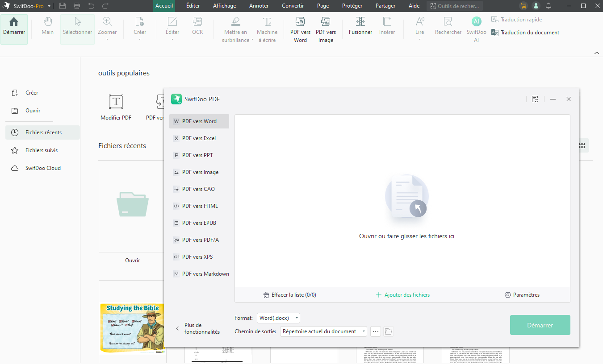Click the notifications bell icon

(549, 6)
